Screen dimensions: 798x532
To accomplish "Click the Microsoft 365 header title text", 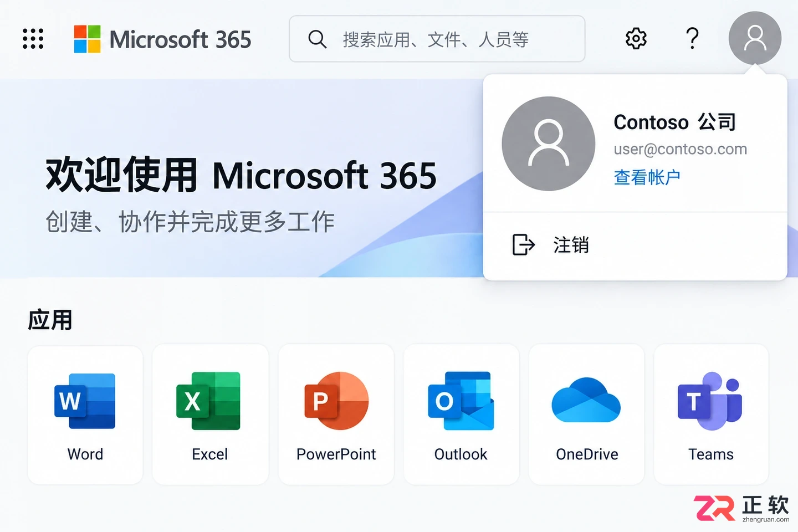I will click(181, 39).
